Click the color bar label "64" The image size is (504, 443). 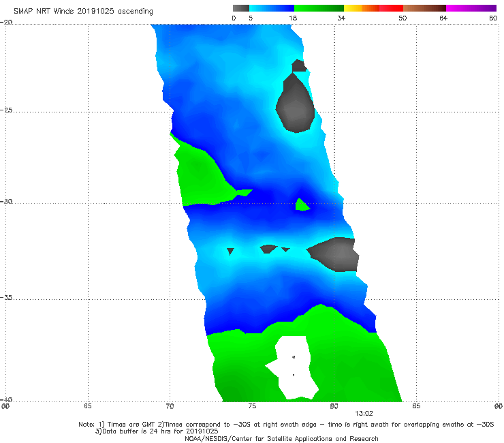click(x=443, y=18)
